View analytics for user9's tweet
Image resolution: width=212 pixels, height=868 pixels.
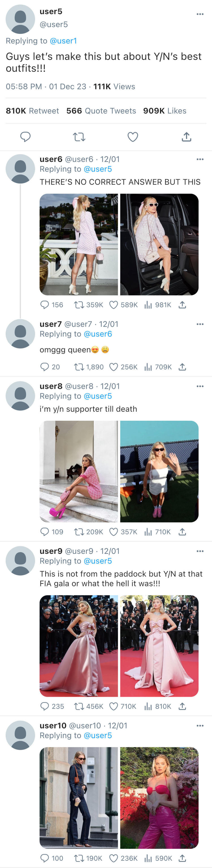(x=148, y=706)
